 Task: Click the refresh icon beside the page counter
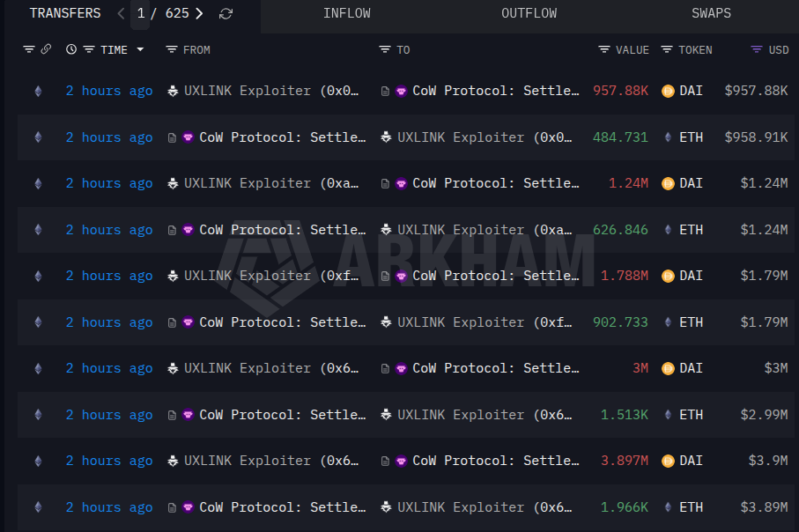click(x=226, y=13)
